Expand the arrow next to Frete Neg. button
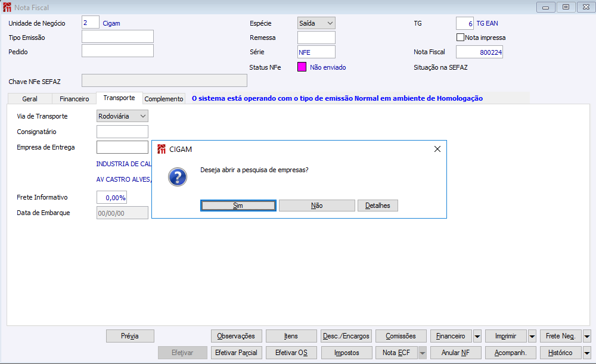Image resolution: width=596 pixels, height=364 pixels. click(x=587, y=336)
